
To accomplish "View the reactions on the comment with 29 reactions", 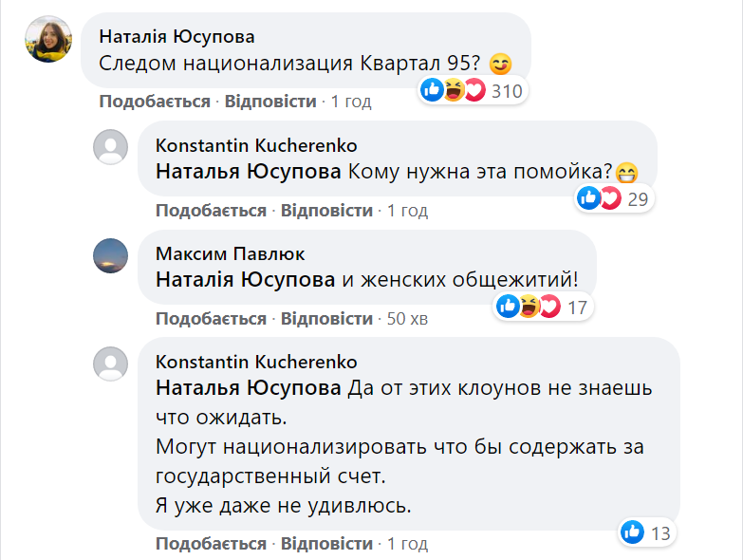I will 612,198.
